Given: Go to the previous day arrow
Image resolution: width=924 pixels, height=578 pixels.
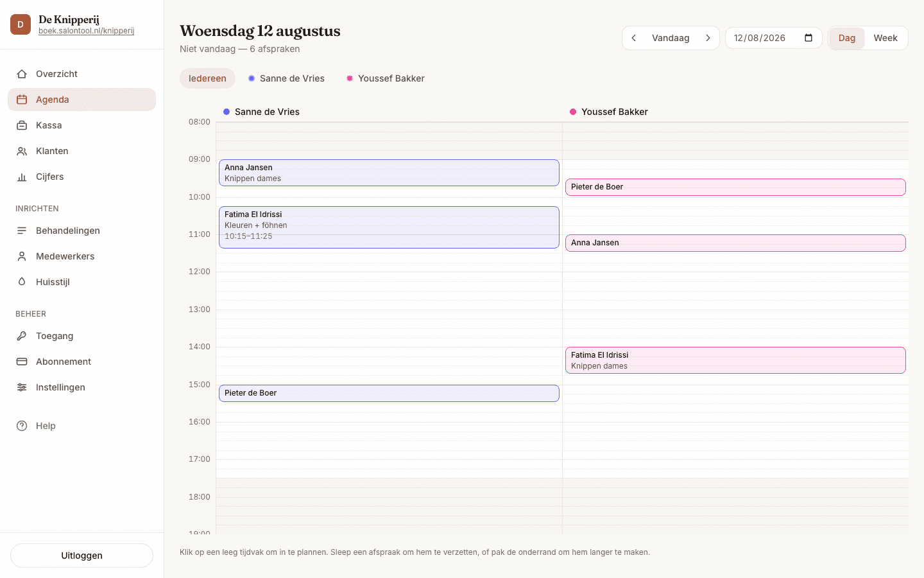Looking at the screenshot, I should (634, 38).
